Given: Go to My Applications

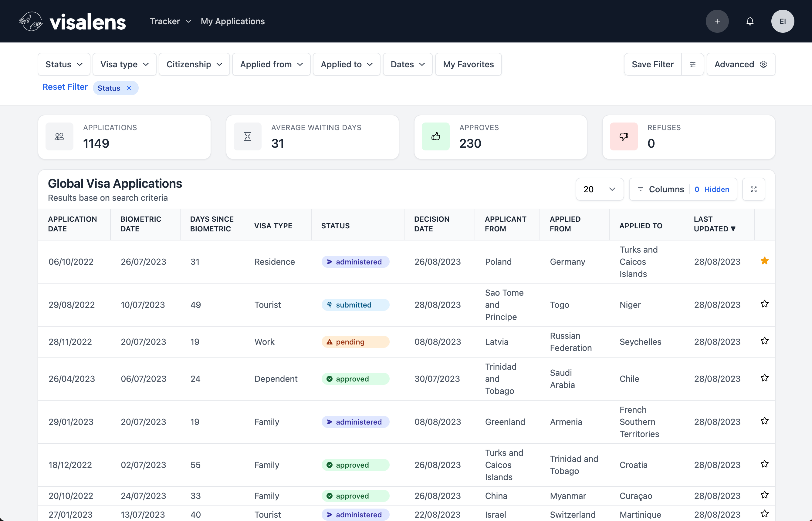Looking at the screenshot, I should [232, 21].
